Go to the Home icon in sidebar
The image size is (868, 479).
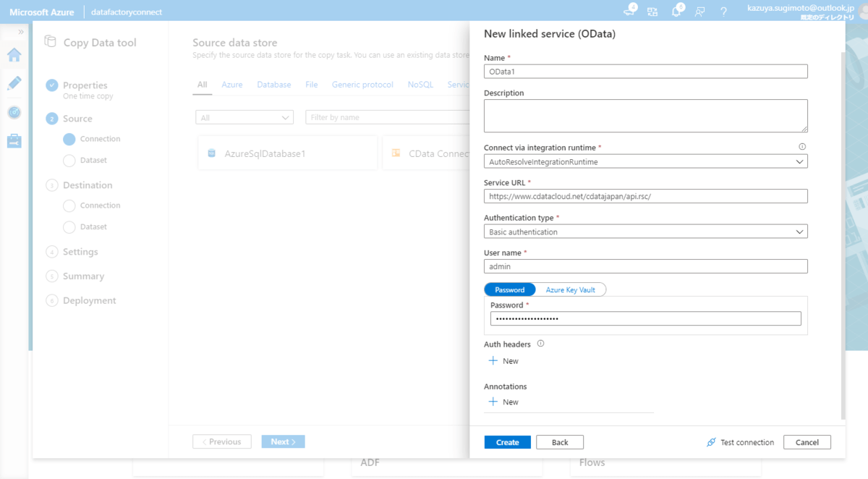(14, 56)
